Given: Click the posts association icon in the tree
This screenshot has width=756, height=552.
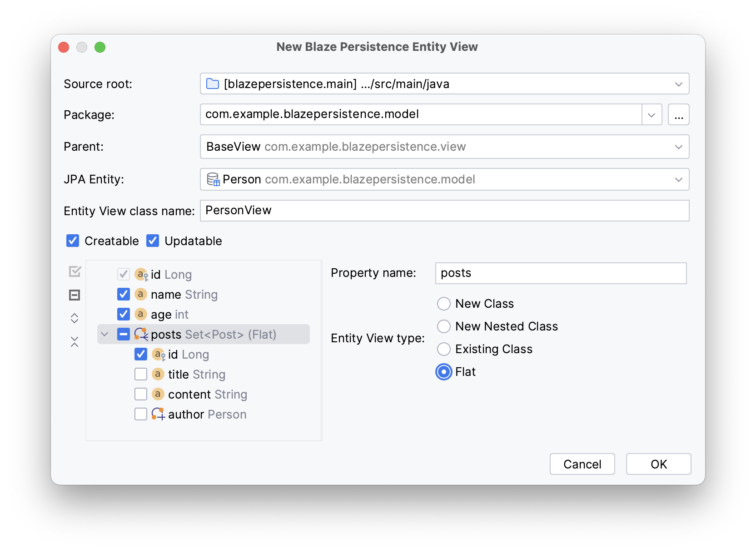Looking at the screenshot, I should point(141,334).
